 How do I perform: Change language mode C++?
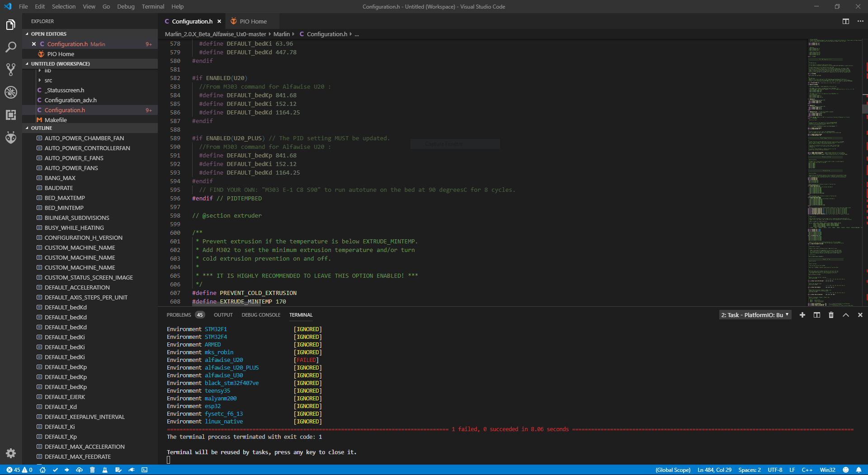pyautogui.click(x=807, y=470)
